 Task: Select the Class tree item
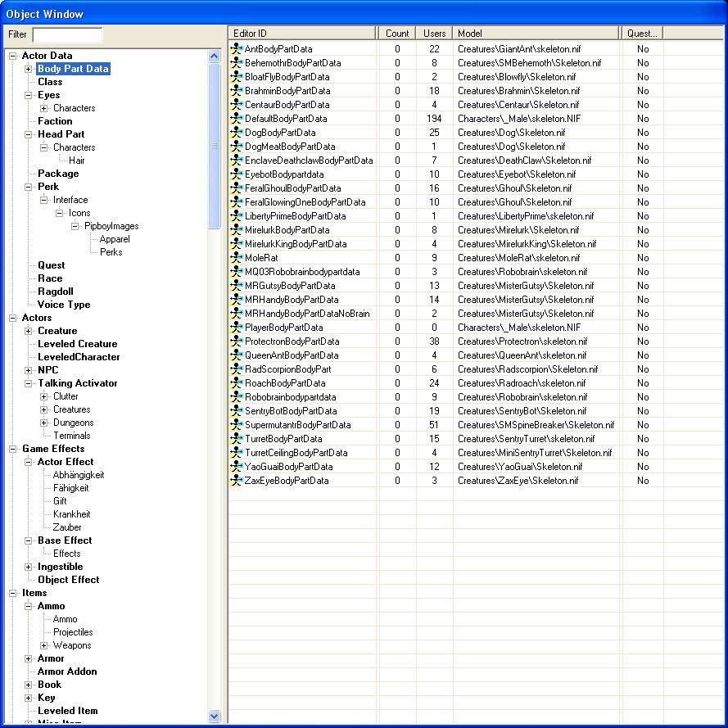[50, 82]
